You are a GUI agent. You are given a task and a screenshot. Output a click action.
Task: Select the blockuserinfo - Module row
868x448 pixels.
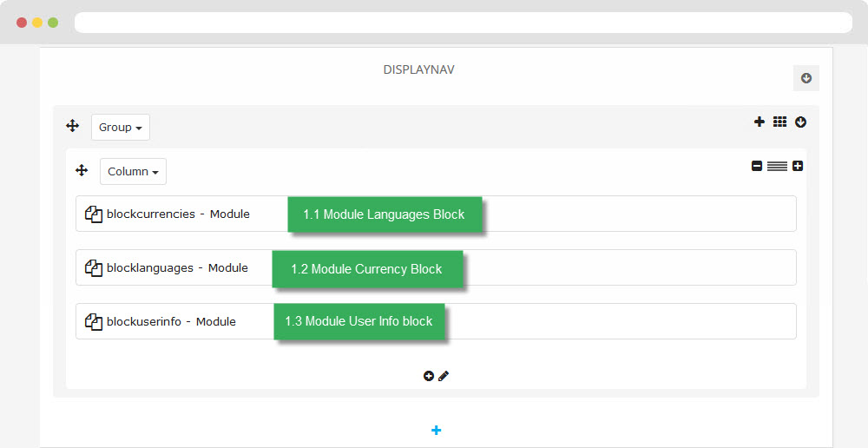click(x=437, y=321)
